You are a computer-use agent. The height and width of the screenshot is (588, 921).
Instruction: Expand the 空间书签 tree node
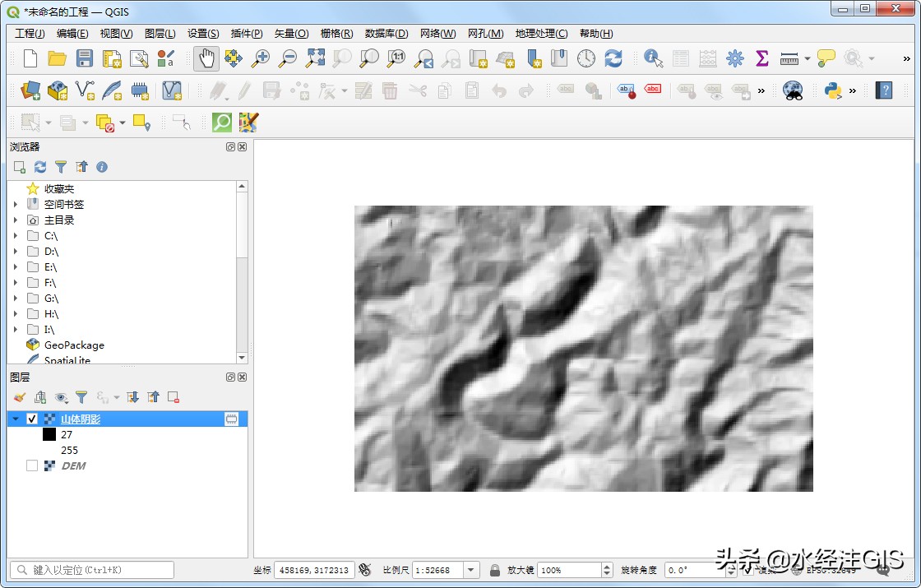(16, 205)
